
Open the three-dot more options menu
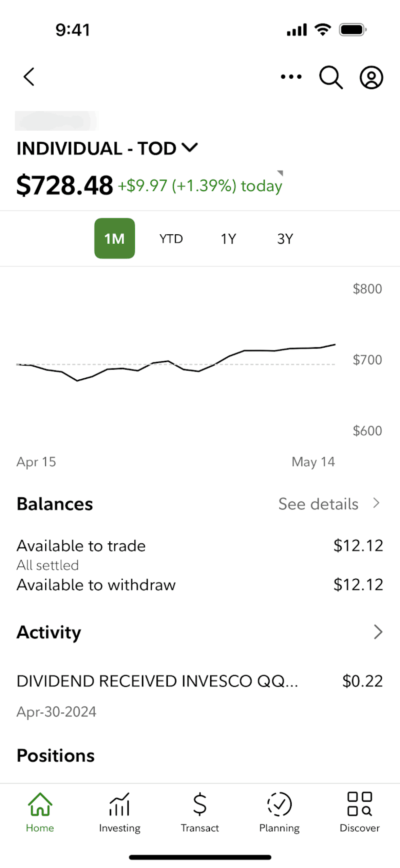(x=291, y=77)
